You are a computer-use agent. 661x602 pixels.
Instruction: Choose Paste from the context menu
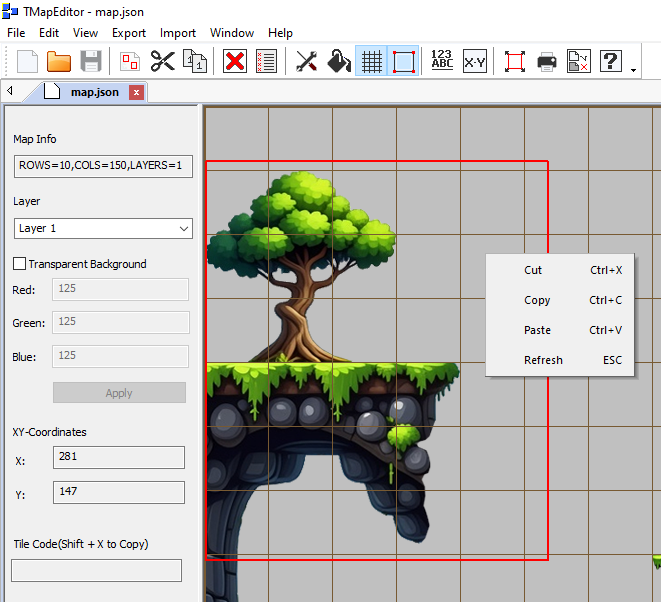tap(537, 330)
